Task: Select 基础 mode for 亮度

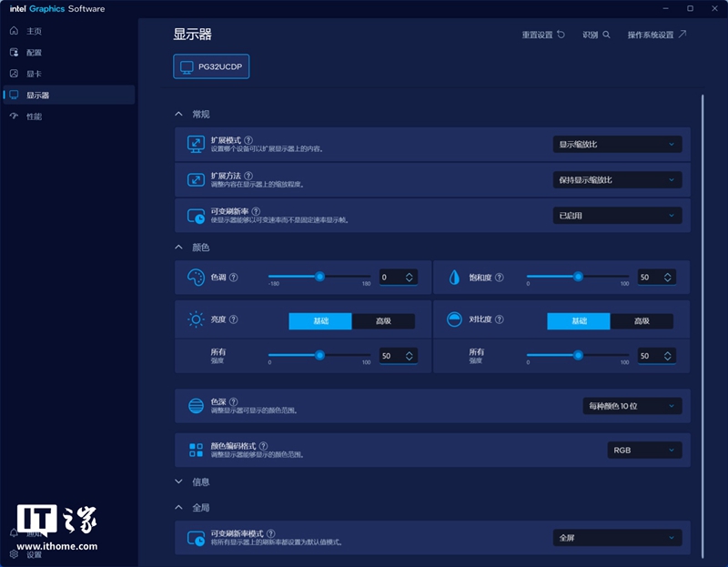Action: [x=320, y=321]
